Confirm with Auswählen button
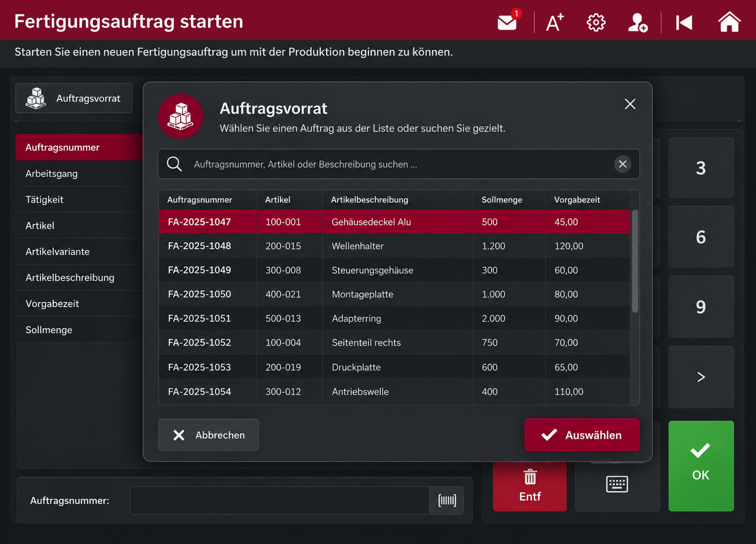The image size is (756, 544). click(x=582, y=435)
